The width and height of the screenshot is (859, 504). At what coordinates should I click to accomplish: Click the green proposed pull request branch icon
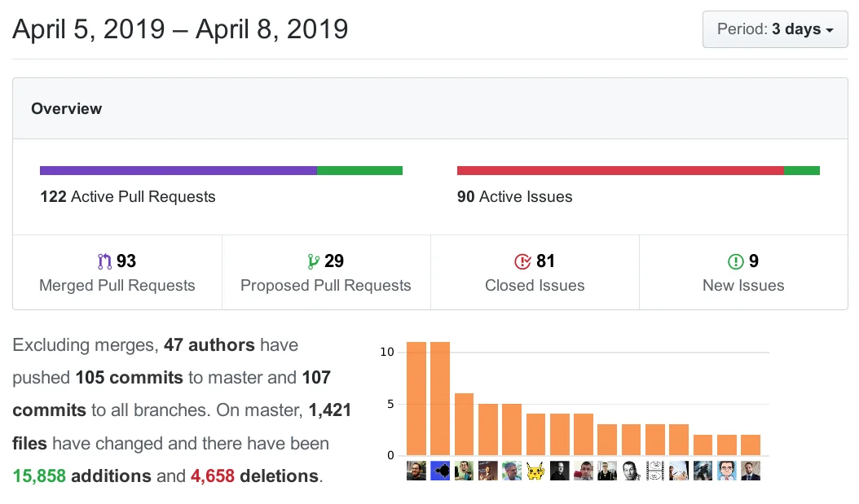(311, 261)
